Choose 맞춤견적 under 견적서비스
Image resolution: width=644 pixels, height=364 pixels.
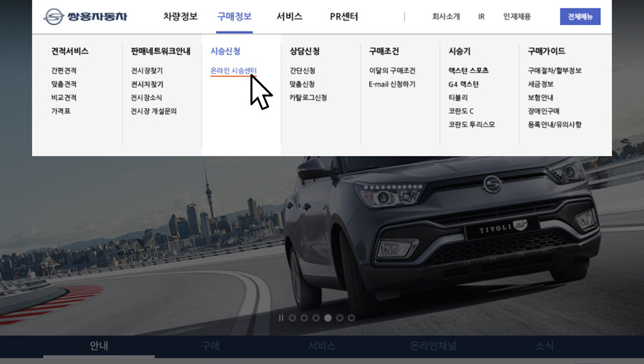pos(64,84)
